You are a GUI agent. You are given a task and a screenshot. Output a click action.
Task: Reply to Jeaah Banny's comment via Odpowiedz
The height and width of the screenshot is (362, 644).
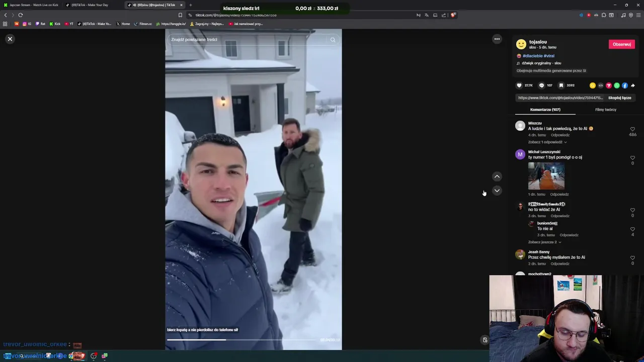coord(560,263)
